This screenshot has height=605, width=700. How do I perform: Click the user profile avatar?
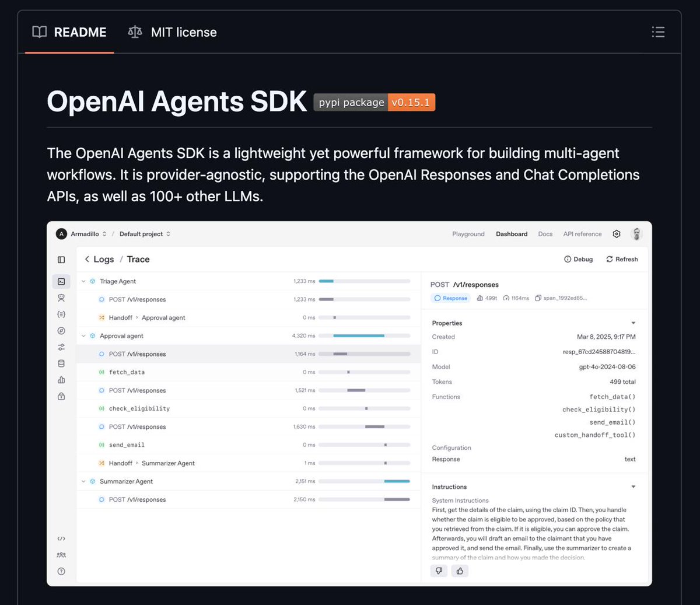pos(637,234)
